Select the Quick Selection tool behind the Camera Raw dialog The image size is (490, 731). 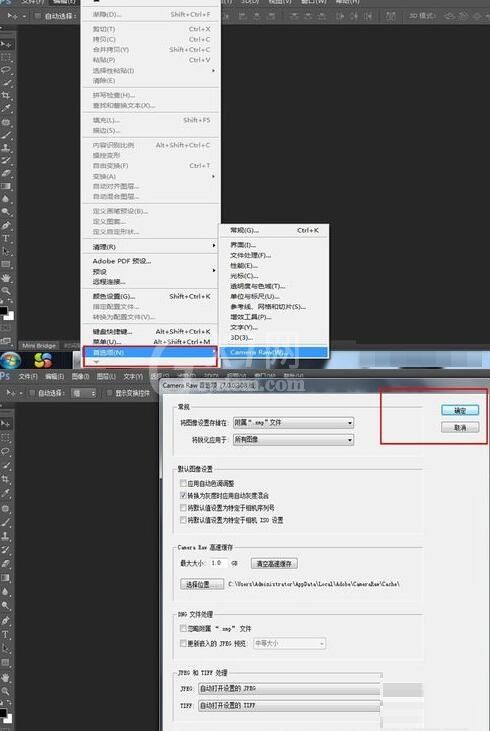tap(6, 465)
